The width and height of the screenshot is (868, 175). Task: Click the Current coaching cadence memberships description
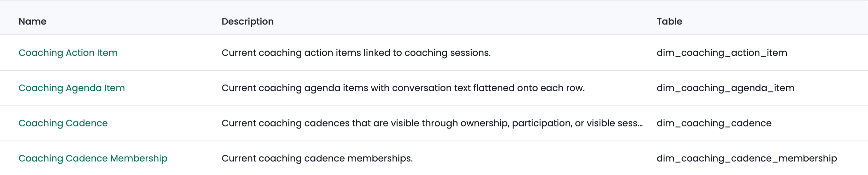pos(317,158)
